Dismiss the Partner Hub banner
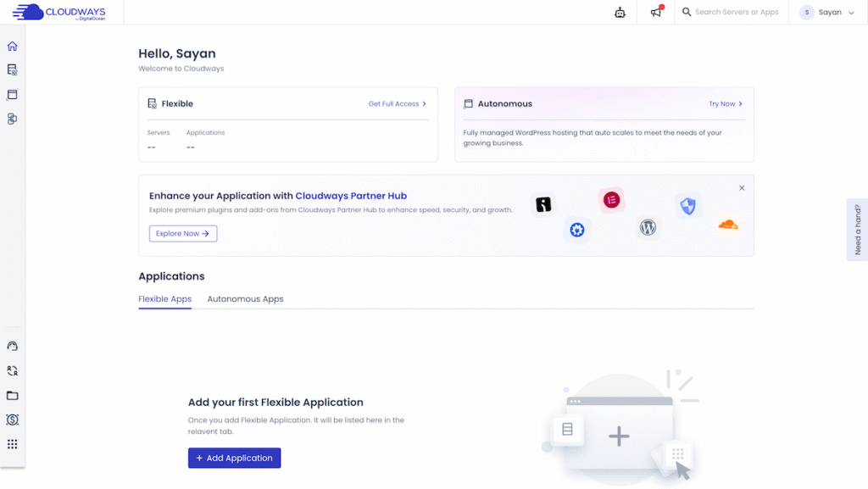The width and height of the screenshot is (868, 489). point(741,187)
